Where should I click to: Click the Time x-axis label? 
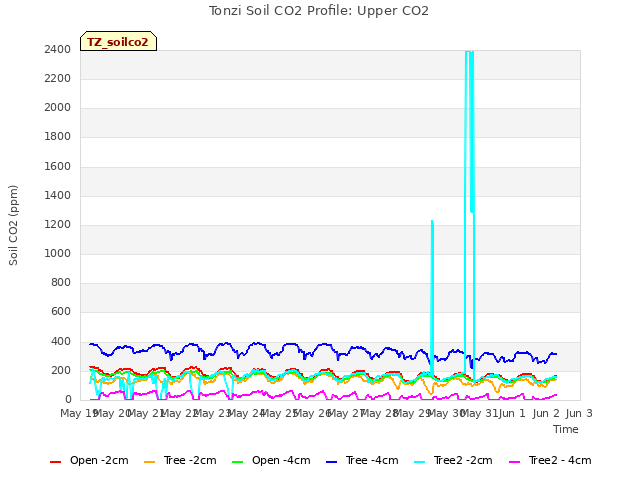click(566, 429)
